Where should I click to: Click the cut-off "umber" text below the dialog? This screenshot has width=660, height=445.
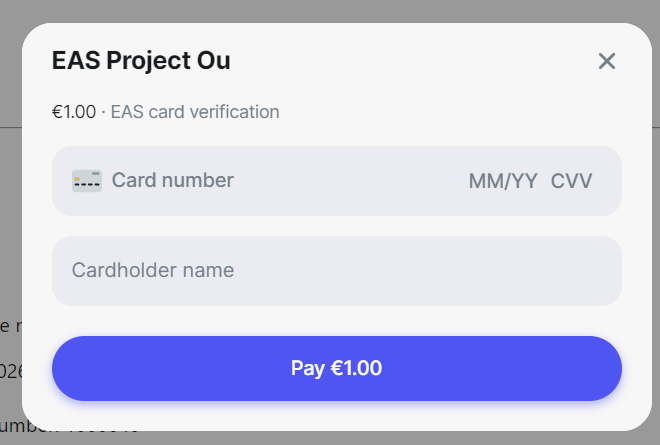[10, 428]
